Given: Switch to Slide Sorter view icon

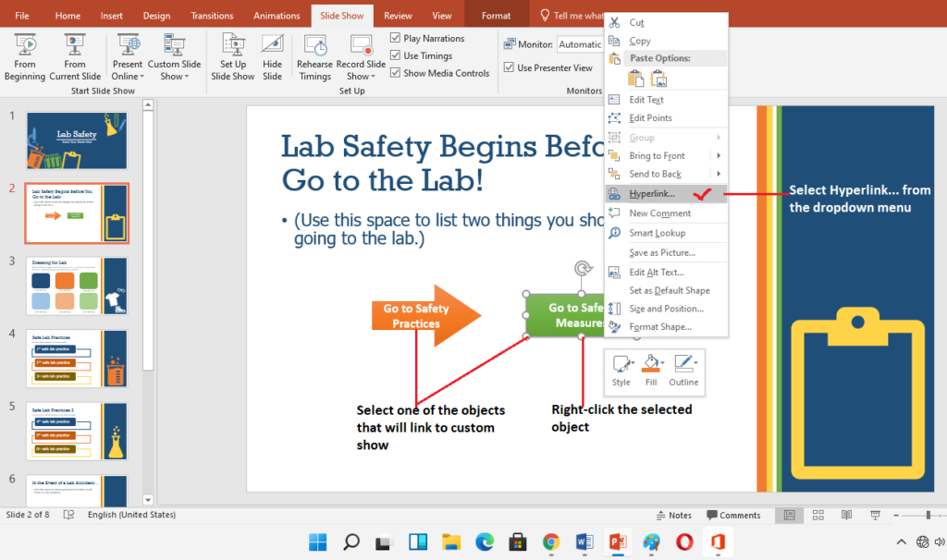Looking at the screenshot, I should pos(818,515).
